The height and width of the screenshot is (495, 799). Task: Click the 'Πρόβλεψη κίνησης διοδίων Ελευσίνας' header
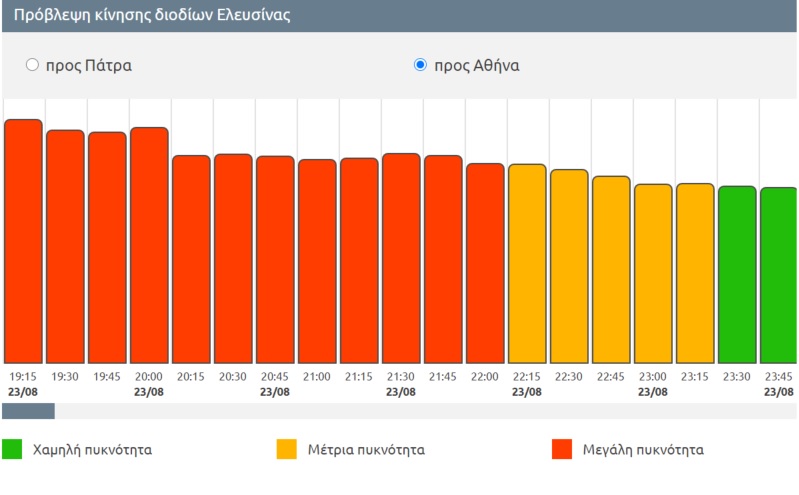152,16
